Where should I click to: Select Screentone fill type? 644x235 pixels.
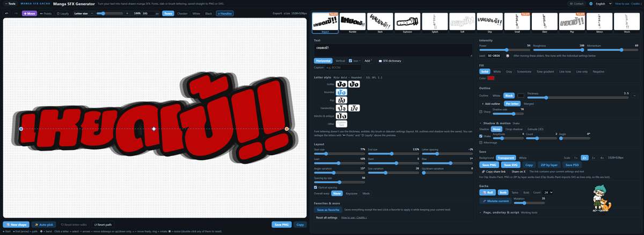524,71
